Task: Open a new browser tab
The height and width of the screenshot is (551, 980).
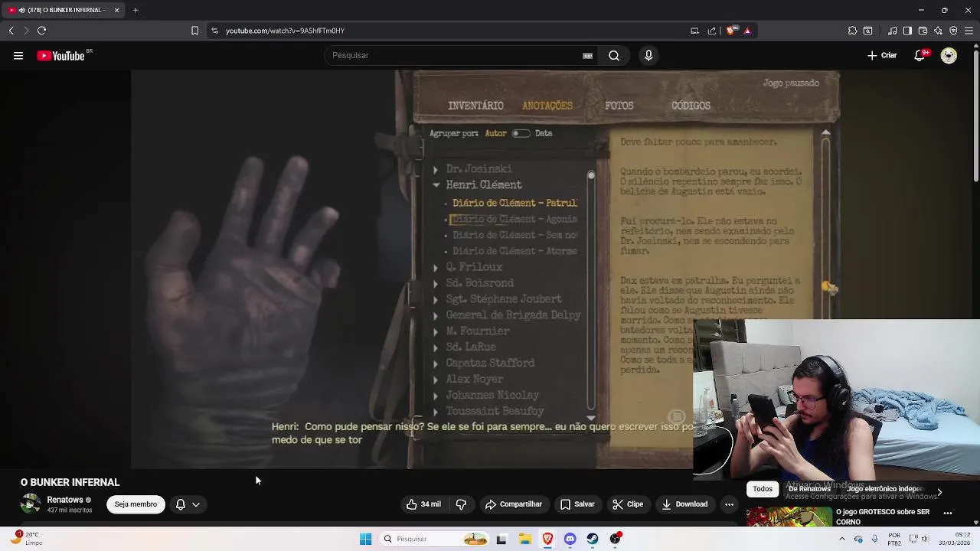Action: 136,10
